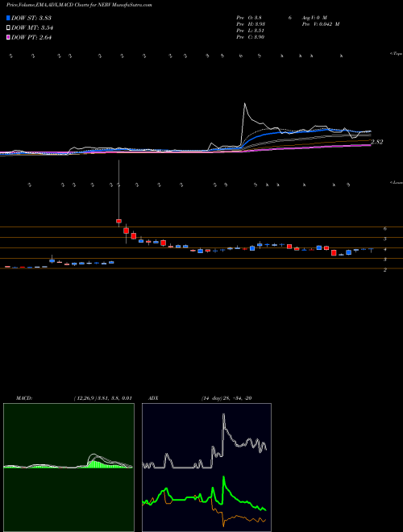
Task: Click the 'Pre O: 3.8' value
Action: (x=249, y=17)
